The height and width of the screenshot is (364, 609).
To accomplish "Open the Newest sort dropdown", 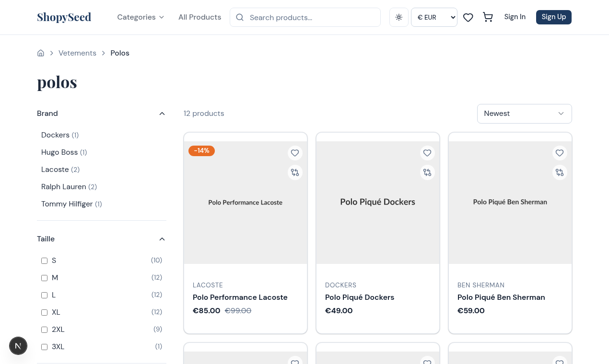I will [524, 114].
